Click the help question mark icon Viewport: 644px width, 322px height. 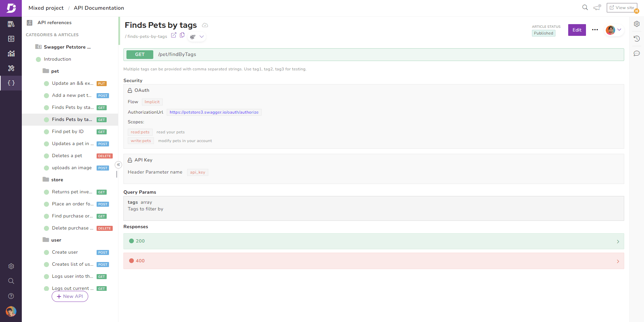point(11,296)
